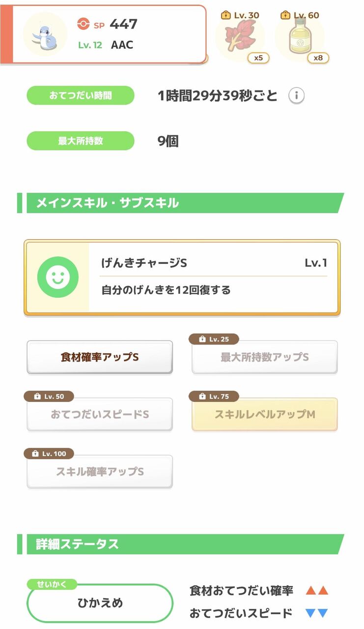The image size is (364, 629).
Task: Open locked 最大所持数アップS sub skill
Action: 264,358
